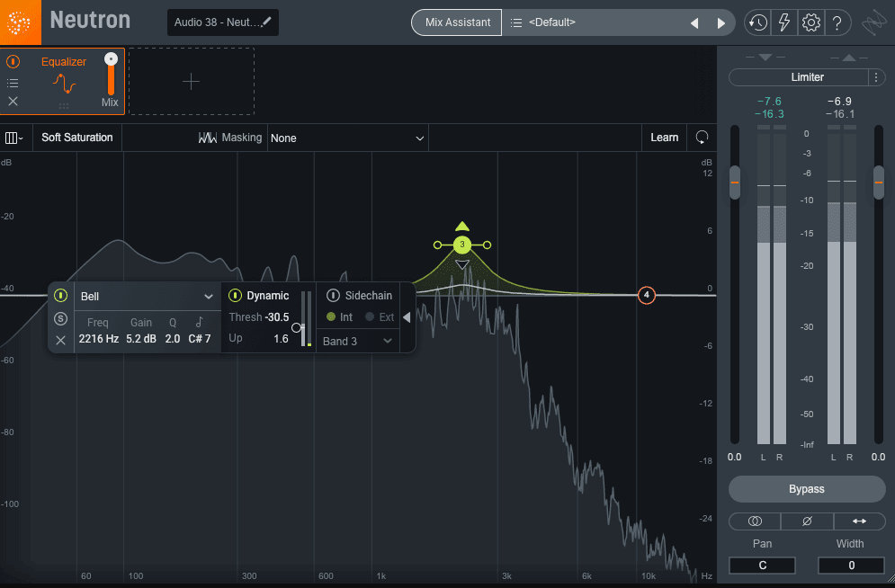Rename track using pencil icon

(x=266, y=22)
